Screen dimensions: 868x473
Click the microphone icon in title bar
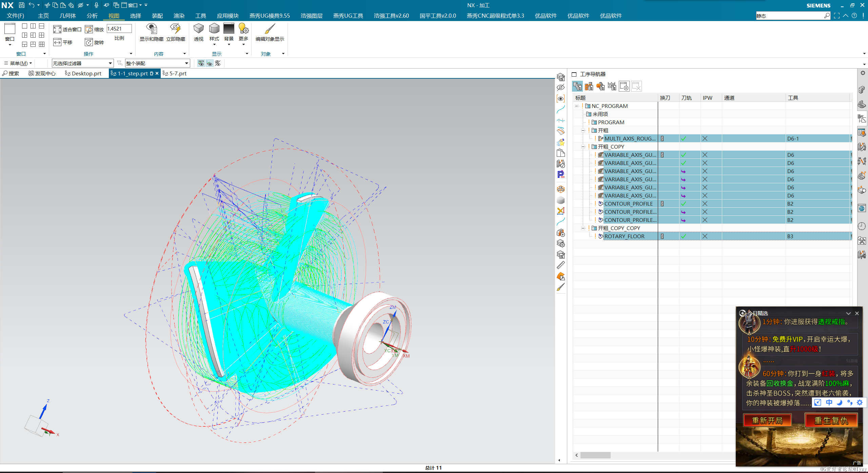[96, 5]
